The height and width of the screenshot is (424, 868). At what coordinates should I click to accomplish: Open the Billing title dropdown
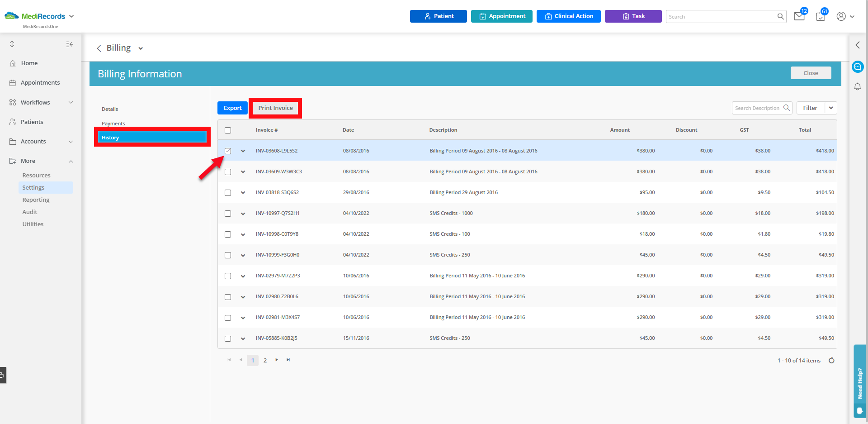tap(141, 48)
